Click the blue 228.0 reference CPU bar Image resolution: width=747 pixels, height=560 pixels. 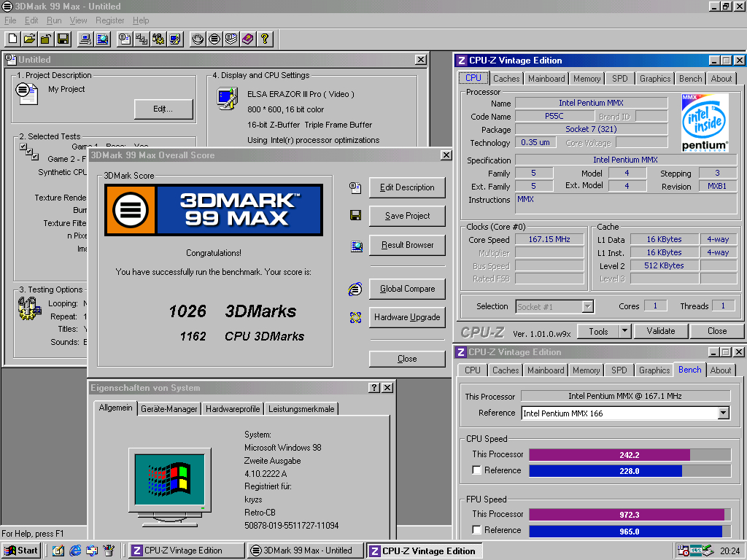tap(605, 471)
